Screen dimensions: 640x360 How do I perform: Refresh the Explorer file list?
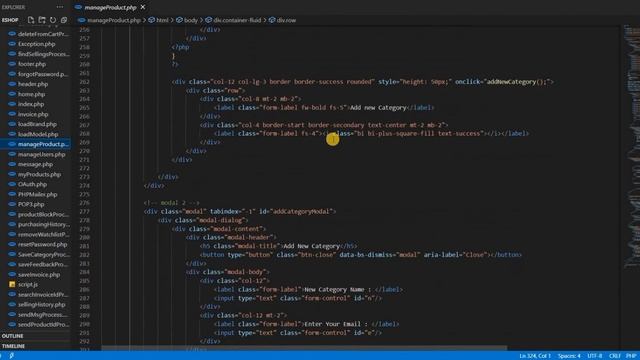point(53,20)
